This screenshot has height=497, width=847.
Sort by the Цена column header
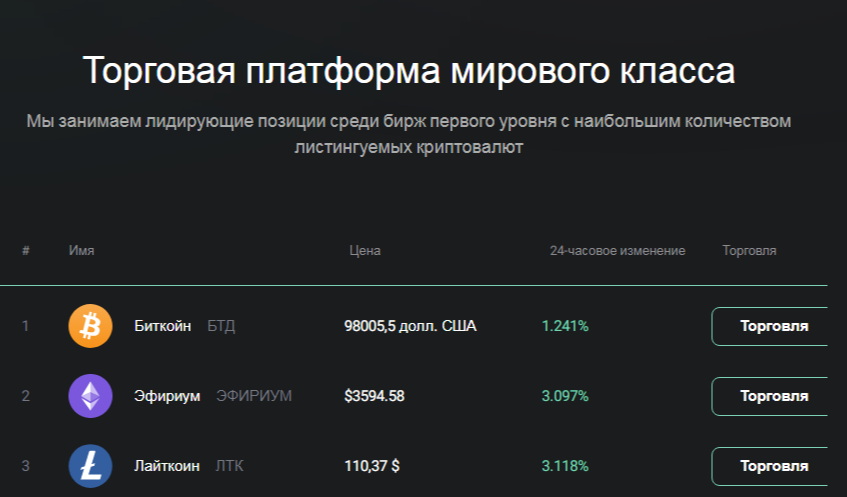(x=365, y=251)
